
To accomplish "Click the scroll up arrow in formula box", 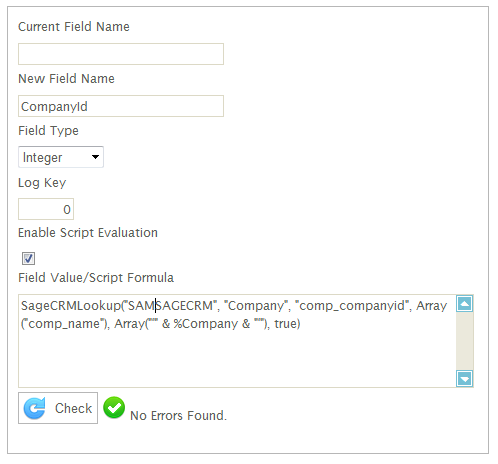I will tap(465, 304).
